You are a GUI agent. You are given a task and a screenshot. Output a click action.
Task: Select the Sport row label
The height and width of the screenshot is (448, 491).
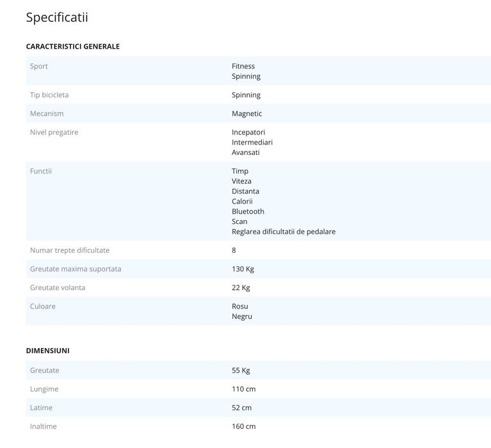pos(39,67)
